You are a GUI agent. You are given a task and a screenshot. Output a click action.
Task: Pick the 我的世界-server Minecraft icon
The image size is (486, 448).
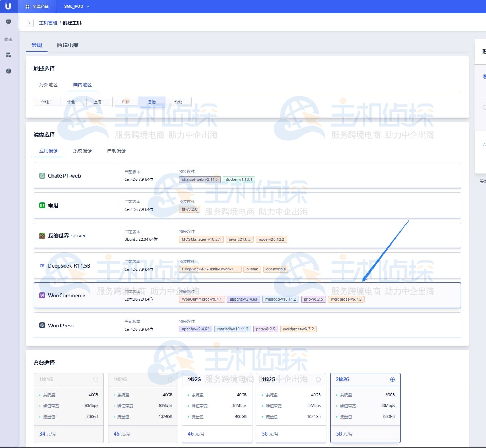click(42, 236)
